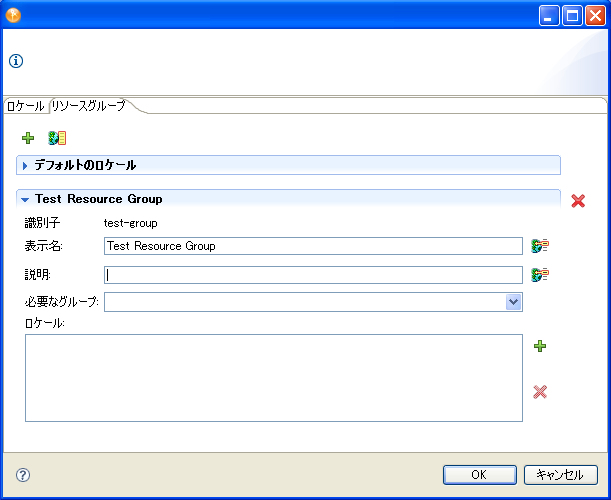Click localize icon beside 説明 field
Viewport: 611px width, 500px height.
coord(540,275)
